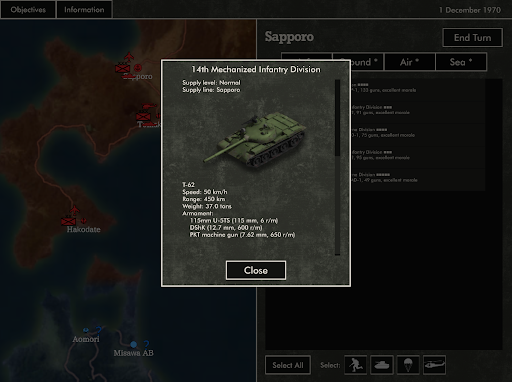This screenshot has width=512, height=382.
Task: Switch to the Air tab
Action: 410,62
